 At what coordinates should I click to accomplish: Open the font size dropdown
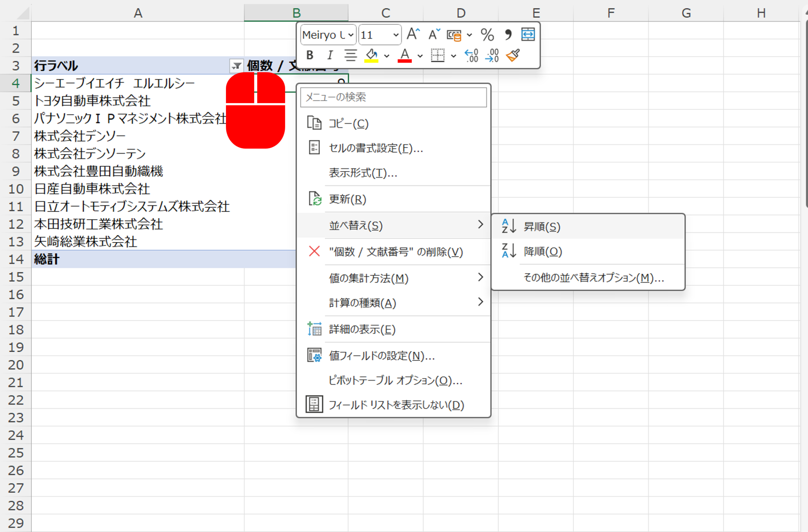point(395,35)
